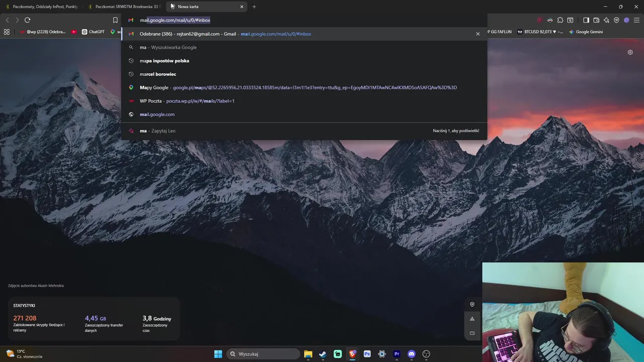644x362 pixels.
Task: Click the taskbar Wyszukaj search box
Action: pos(262,354)
